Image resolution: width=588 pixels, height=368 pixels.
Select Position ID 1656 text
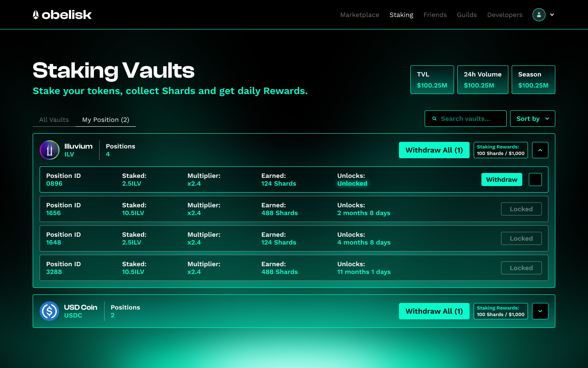63,209
